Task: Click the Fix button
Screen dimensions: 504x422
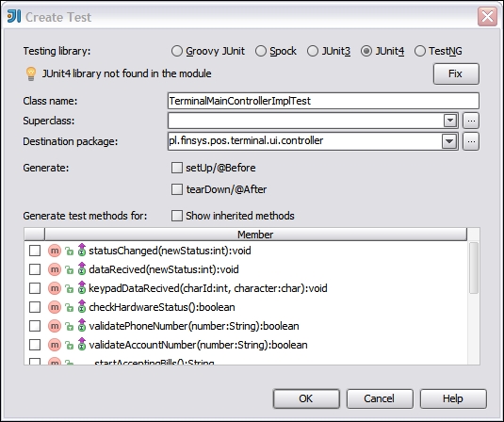Action: click(456, 73)
